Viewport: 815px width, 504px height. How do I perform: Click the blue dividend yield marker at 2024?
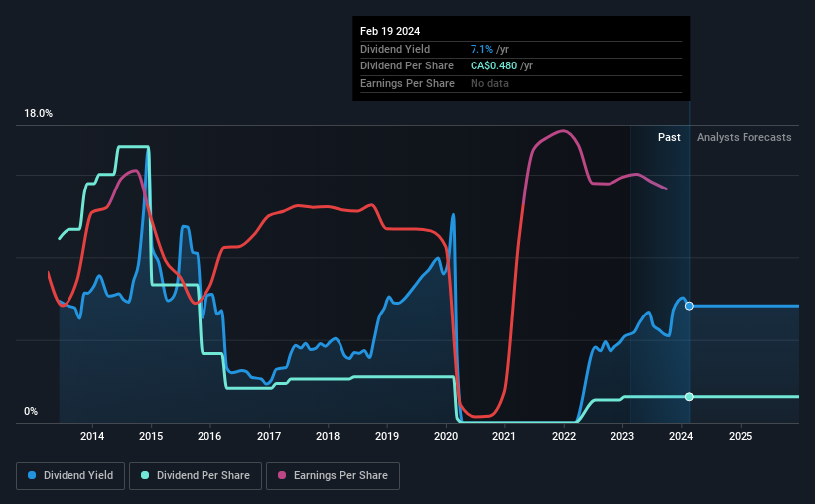pos(689,306)
